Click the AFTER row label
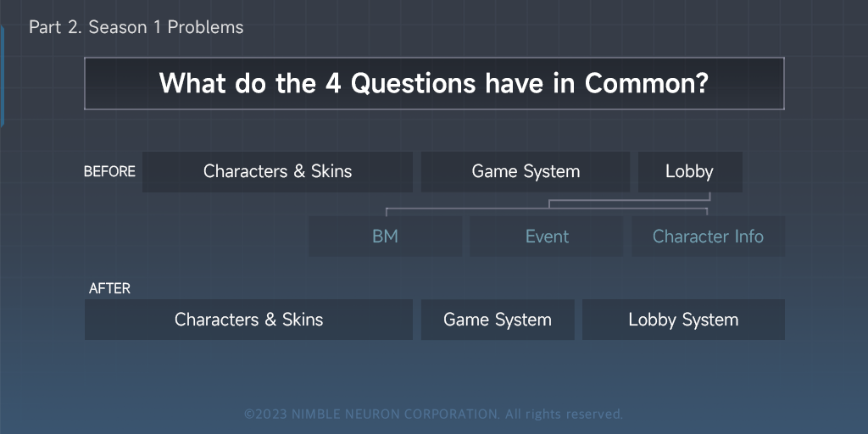Screen dimensions: 868x434 109,288
